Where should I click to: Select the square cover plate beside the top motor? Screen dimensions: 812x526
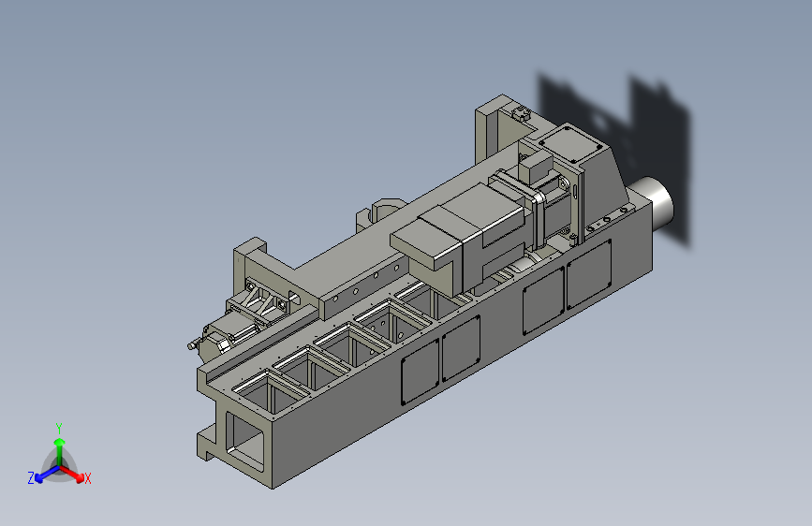570,144
